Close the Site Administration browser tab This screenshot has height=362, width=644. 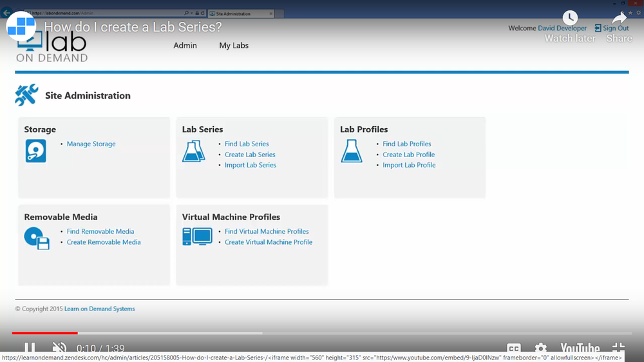pos(270,14)
